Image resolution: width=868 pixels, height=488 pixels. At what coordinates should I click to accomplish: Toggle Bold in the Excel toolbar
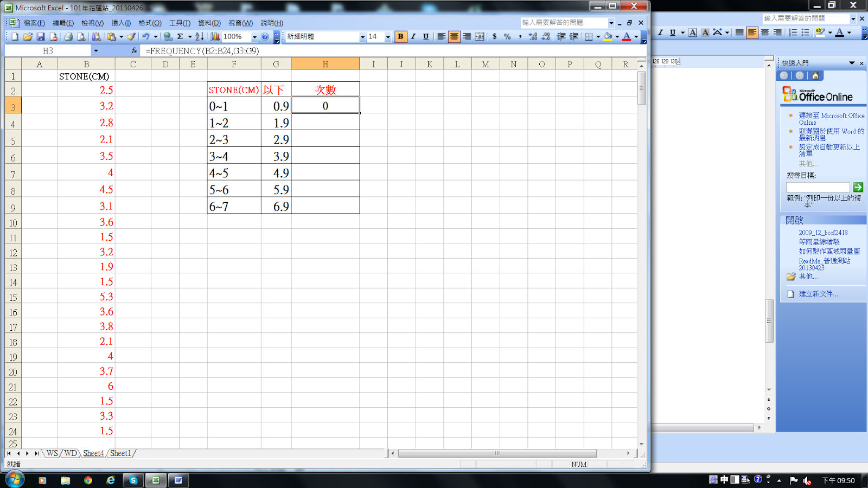click(x=400, y=37)
